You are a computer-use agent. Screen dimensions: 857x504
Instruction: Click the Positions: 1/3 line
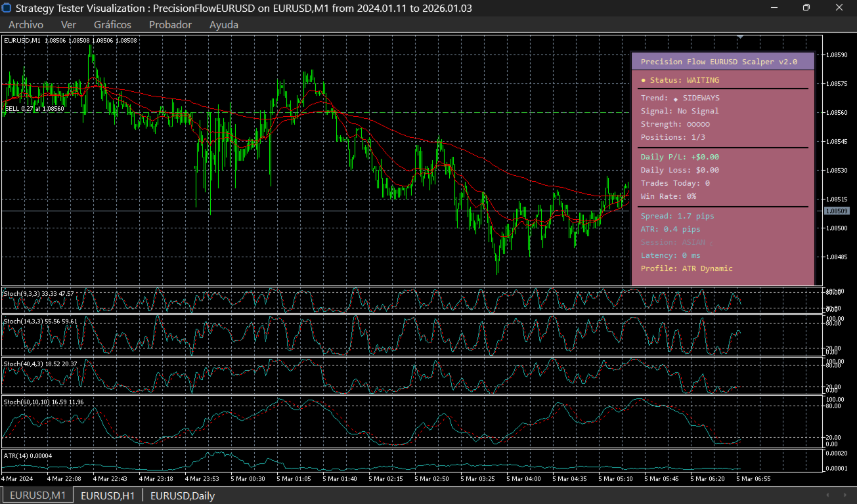coord(673,137)
